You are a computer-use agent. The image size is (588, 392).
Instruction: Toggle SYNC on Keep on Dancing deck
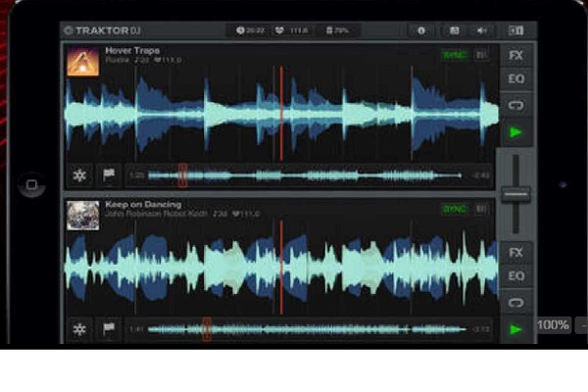pos(455,210)
